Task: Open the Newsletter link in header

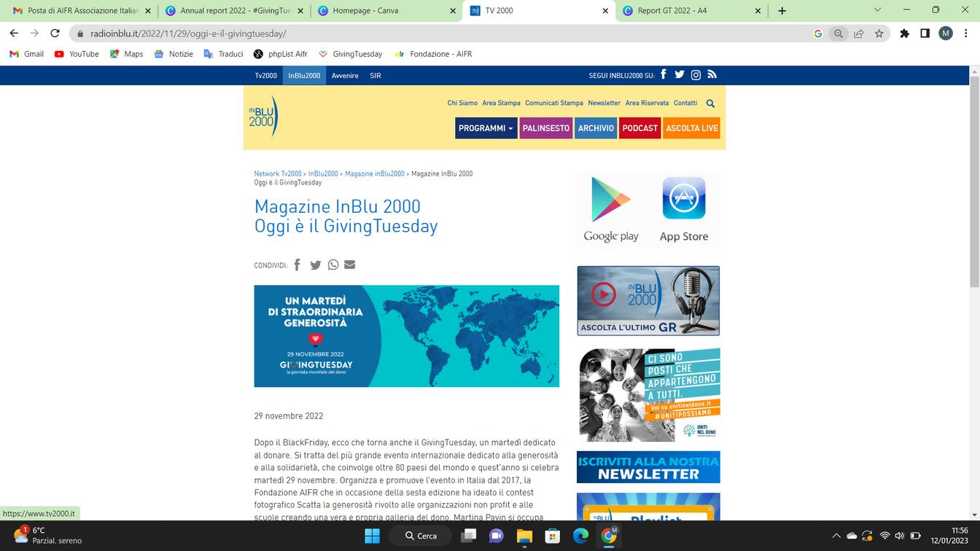Action: [604, 103]
